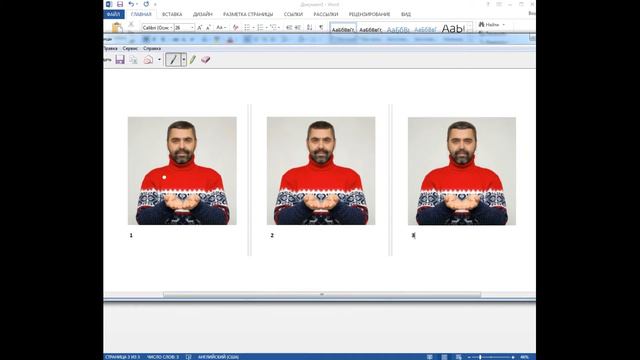Click the third photo labeled 3

[462, 171]
